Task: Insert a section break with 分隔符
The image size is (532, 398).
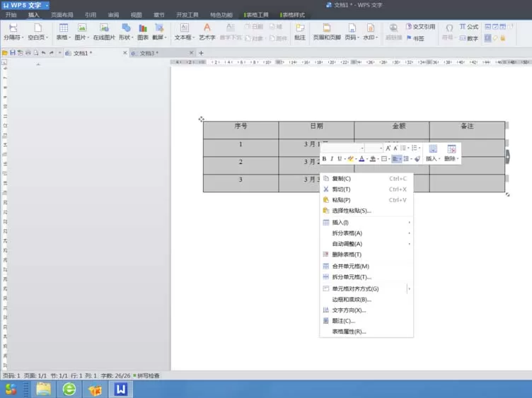Action: [13, 33]
